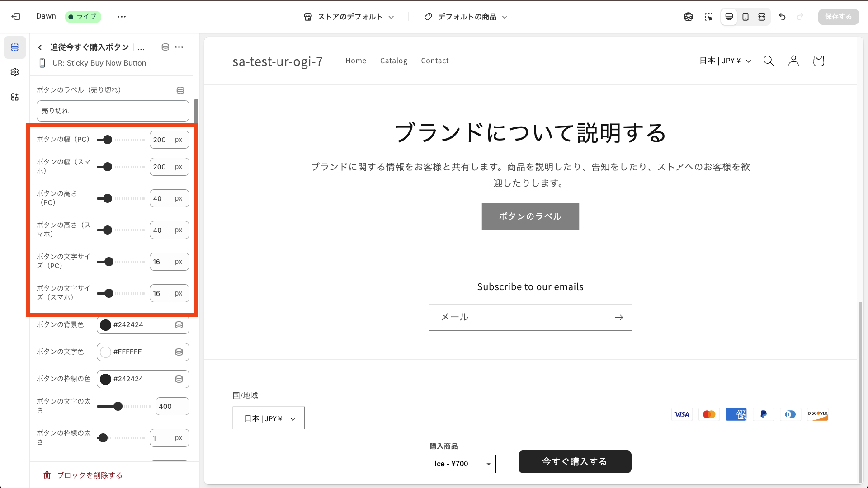Open block options via the ellipsis icon

[179, 47]
